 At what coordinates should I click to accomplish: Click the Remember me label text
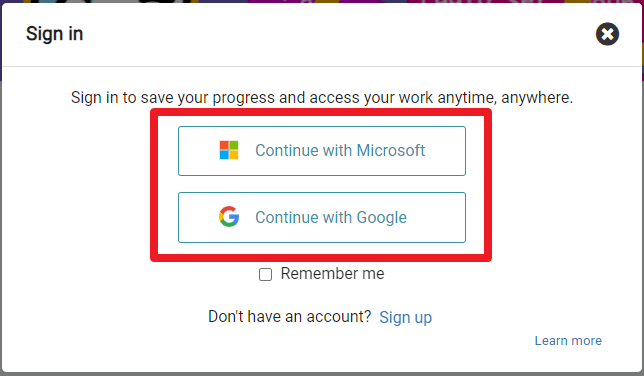tap(332, 274)
